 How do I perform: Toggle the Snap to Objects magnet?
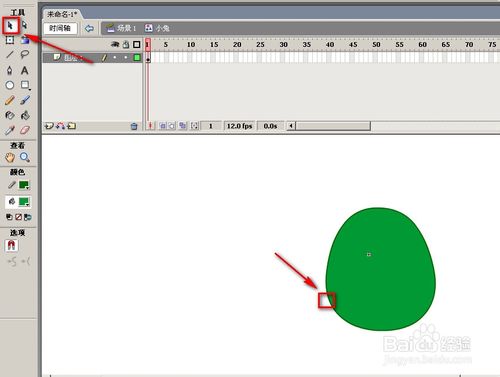[11, 246]
